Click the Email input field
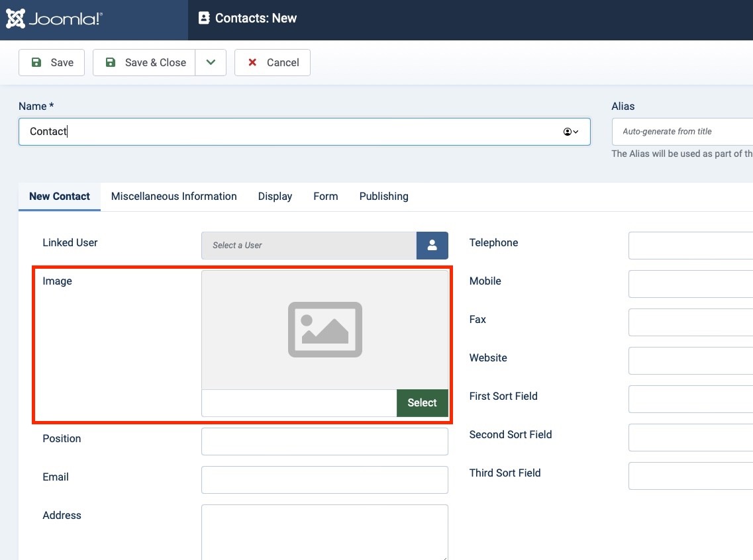The image size is (753, 560). coord(325,480)
